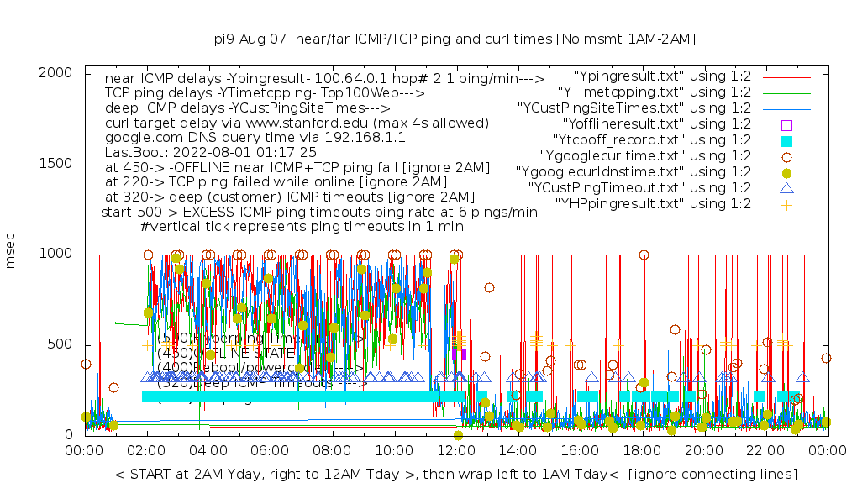Click the 06:00 tick label on x-axis
Screen dimensions: 857x504
(271, 451)
